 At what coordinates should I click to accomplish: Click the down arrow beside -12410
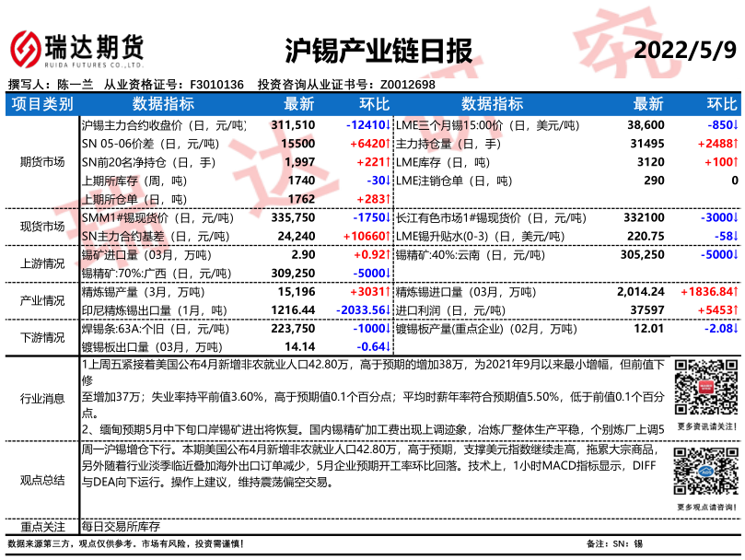[388, 125]
